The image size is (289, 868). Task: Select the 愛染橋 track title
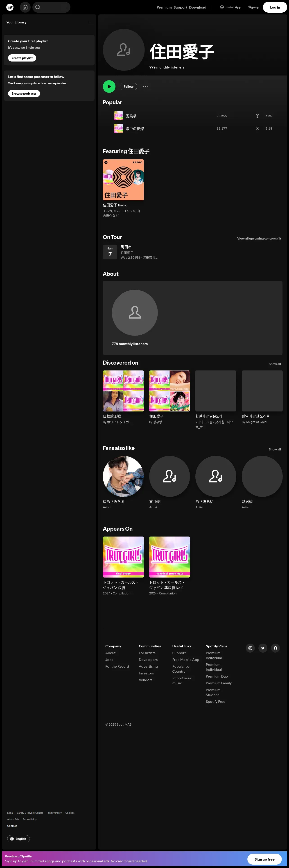(x=131, y=116)
